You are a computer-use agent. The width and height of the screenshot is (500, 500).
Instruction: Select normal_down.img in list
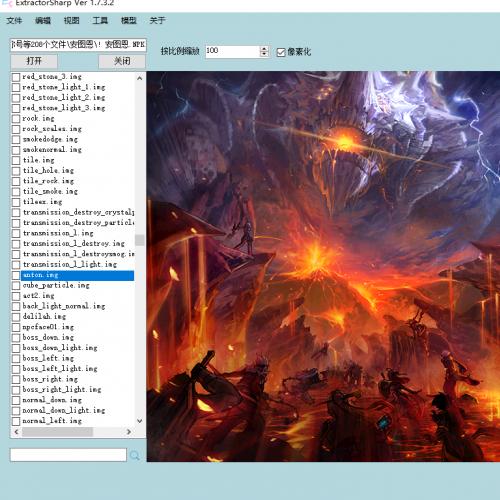pyautogui.click(x=52, y=400)
